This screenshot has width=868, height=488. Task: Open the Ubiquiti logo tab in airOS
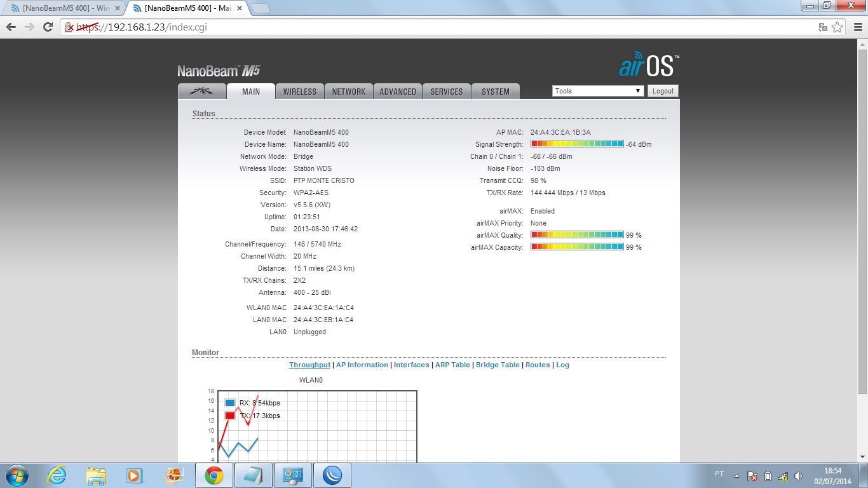[202, 91]
